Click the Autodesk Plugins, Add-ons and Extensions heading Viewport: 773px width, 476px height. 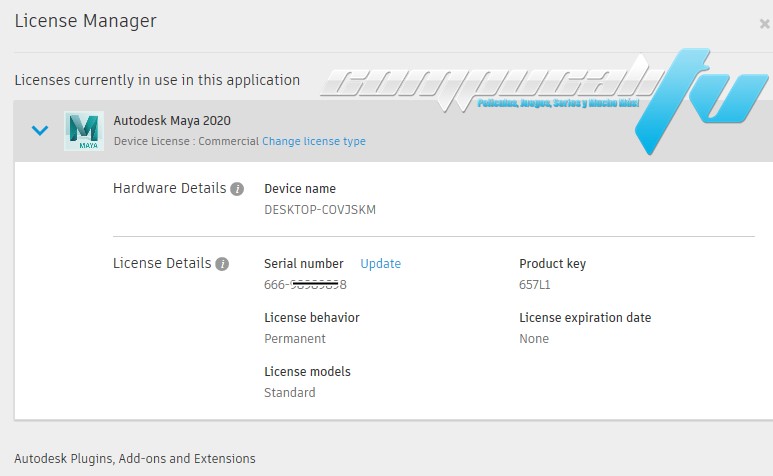135,459
